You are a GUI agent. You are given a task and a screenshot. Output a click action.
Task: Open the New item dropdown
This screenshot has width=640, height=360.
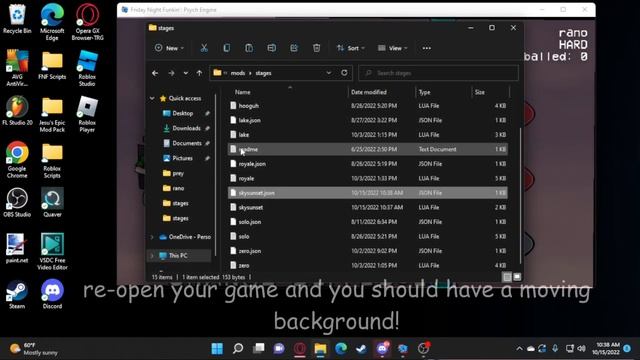pyautogui.click(x=169, y=48)
